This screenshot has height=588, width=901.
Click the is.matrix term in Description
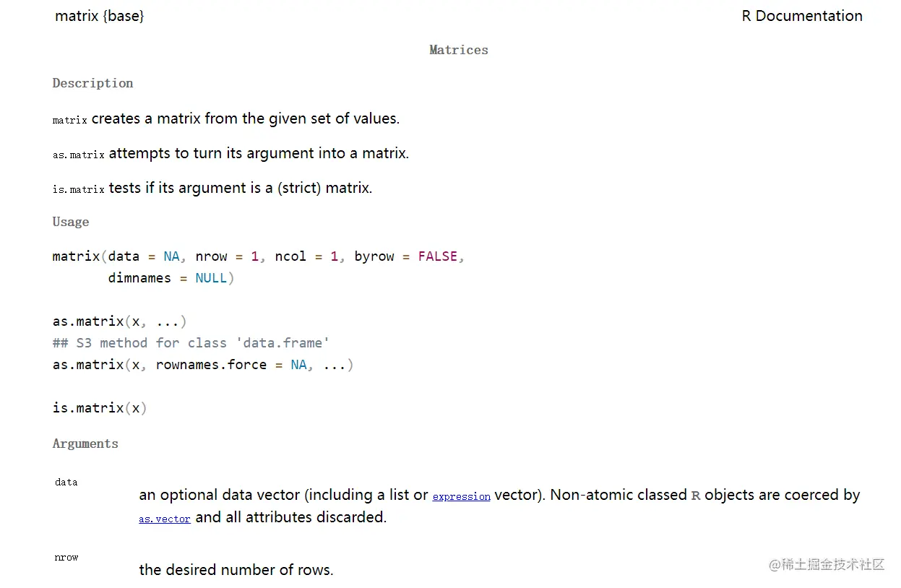tap(79, 189)
